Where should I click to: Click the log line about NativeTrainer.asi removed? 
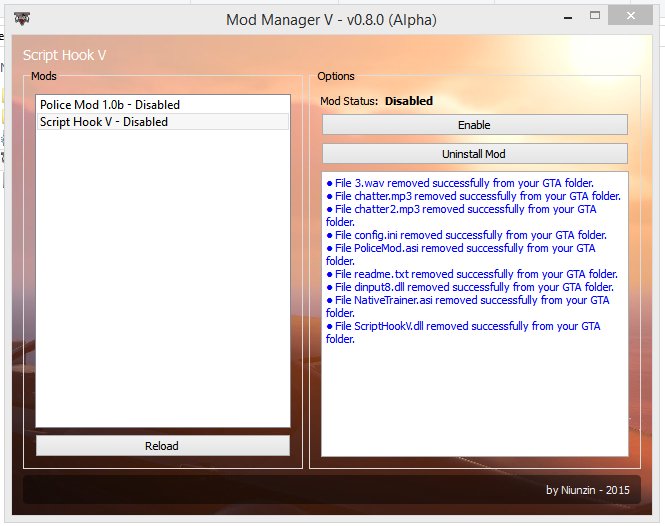click(468, 306)
